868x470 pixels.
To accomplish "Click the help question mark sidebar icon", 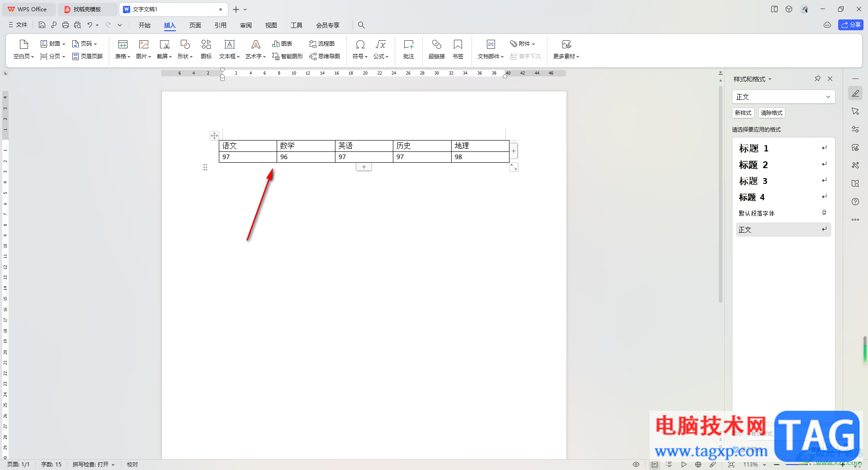I will (x=855, y=202).
